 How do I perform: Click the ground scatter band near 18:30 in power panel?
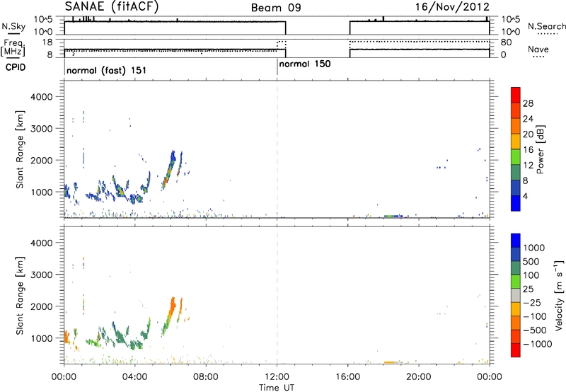pyautogui.click(x=393, y=216)
